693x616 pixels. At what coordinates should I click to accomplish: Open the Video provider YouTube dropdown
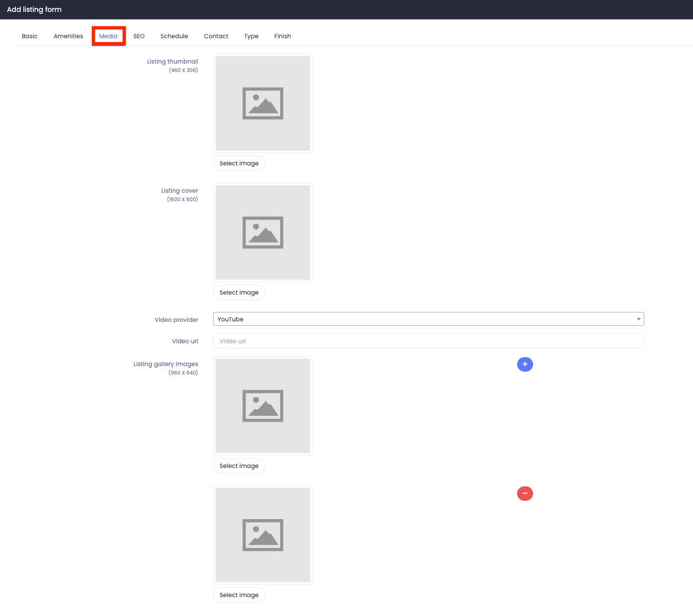(429, 319)
